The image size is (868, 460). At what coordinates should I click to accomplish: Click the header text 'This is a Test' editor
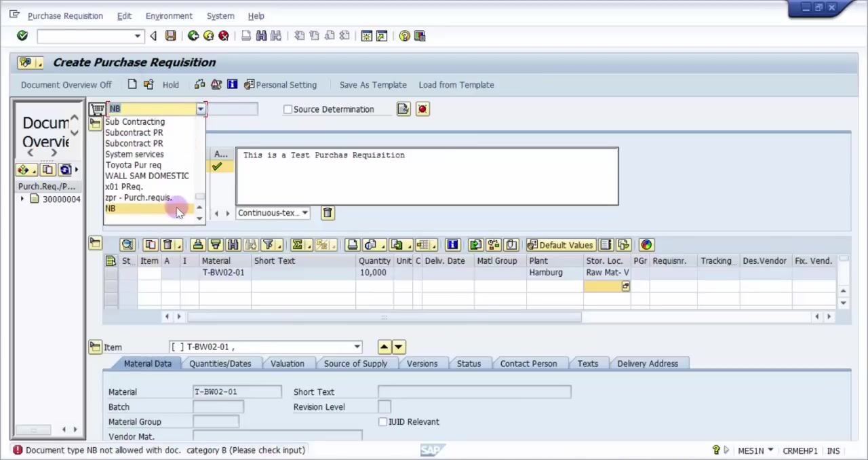[427, 176]
